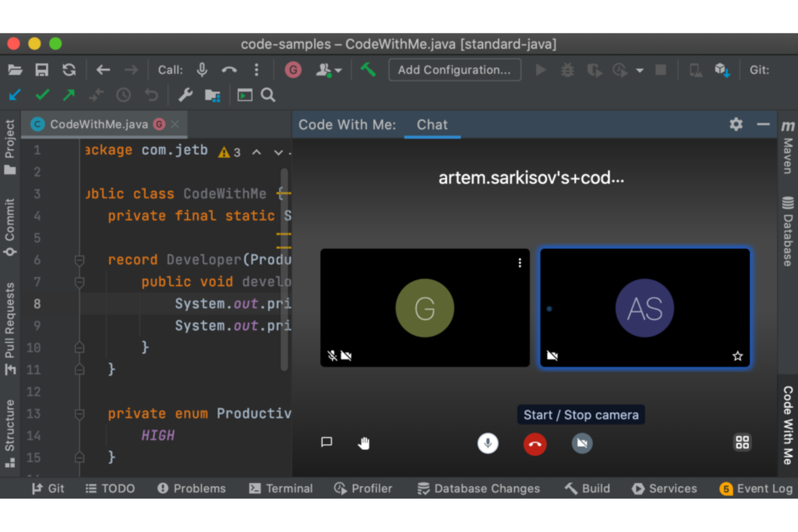Open project settings via the wrench icon
This screenshot has width=798, height=532.
click(185, 95)
